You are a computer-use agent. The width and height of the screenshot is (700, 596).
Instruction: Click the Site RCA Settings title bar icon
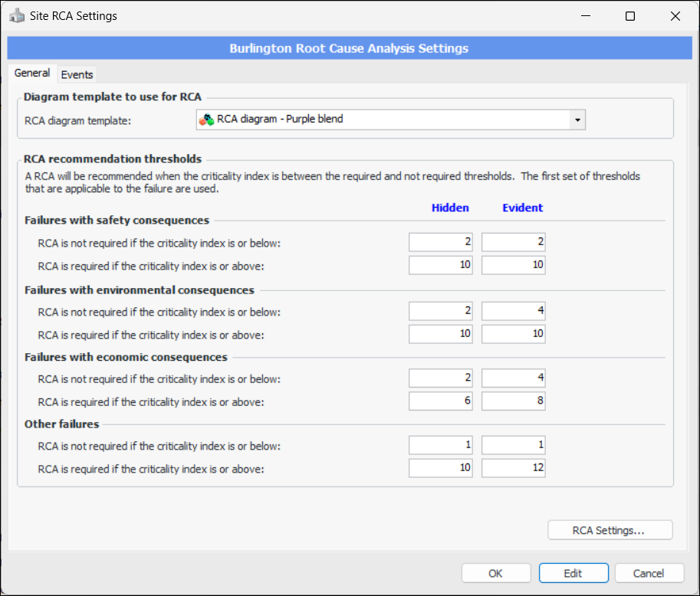pos(17,16)
